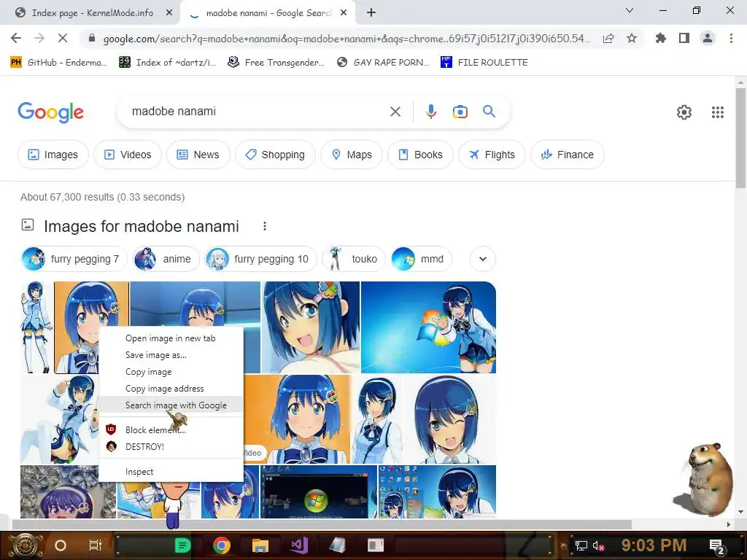Search by voice microphone icon
This screenshot has width=747, height=560.
click(x=430, y=112)
